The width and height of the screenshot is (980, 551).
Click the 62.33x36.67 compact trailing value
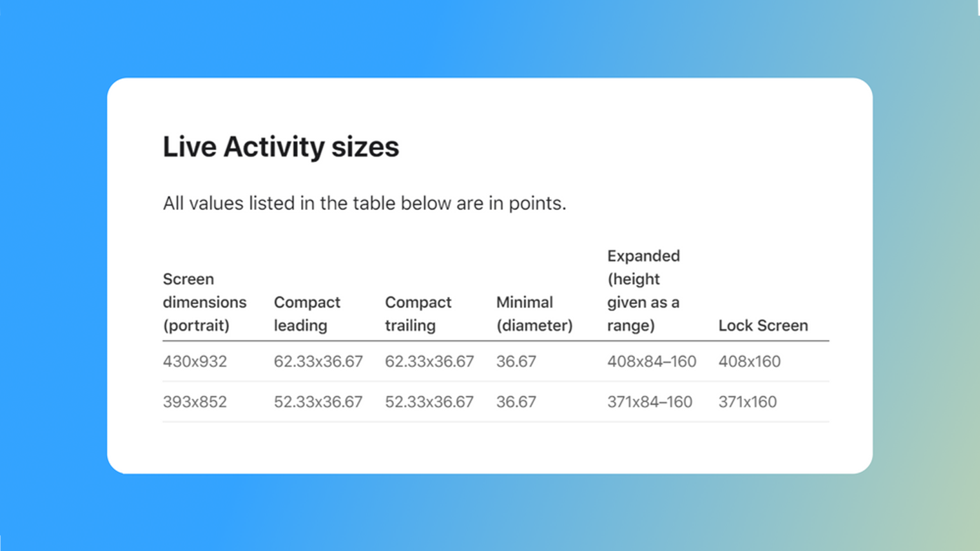[430, 361]
